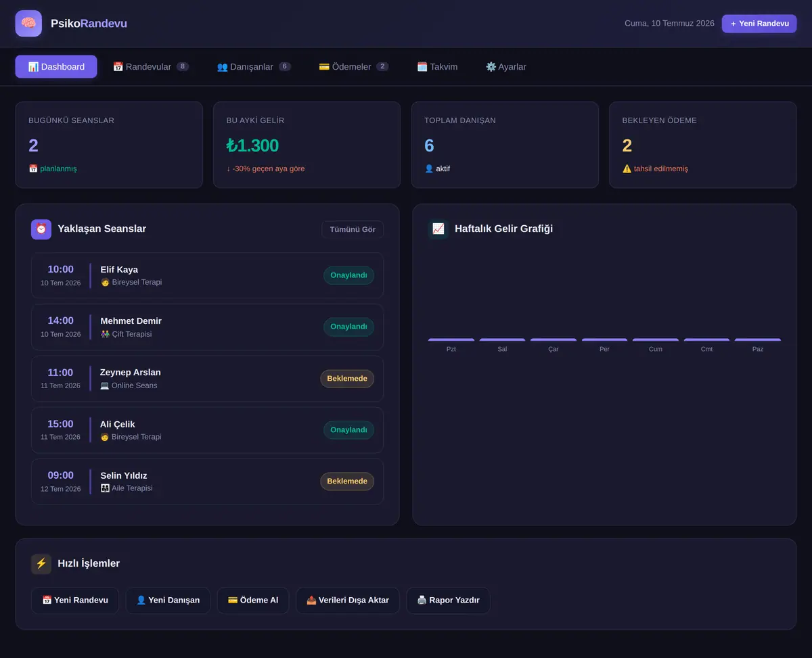Click the Rapor Yazdır button

click(x=448, y=601)
